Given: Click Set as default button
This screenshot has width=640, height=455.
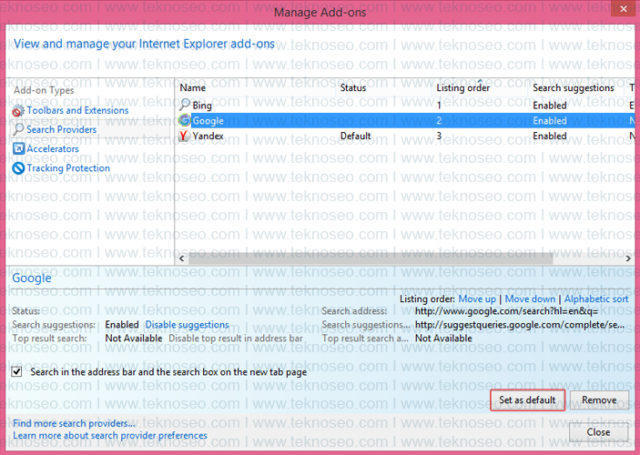Looking at the screenshot, I should pos(527,400).
